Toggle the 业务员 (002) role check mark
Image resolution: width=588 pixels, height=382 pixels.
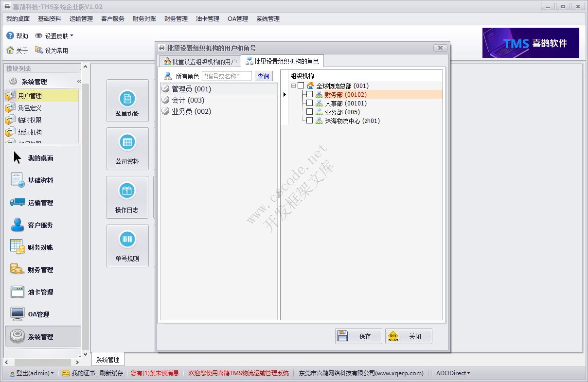166,111
